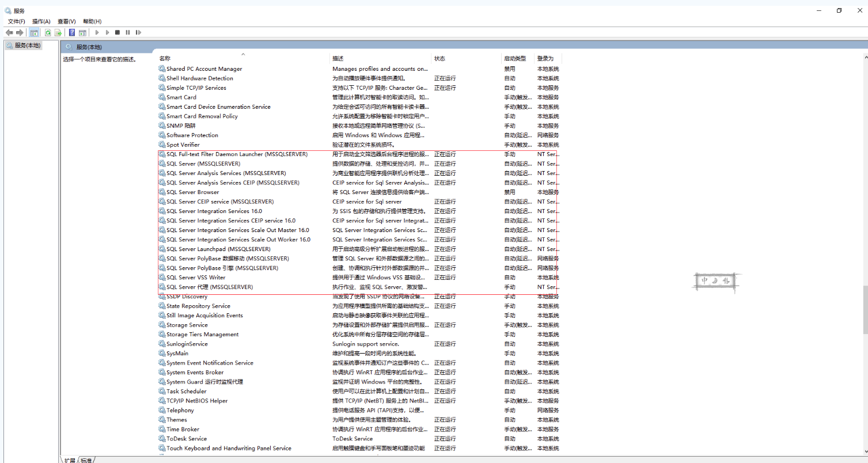Image resolution: width=868 pixels, height=463 pixels.
Task: Select the TCP/IP NetBIOS Helper service
Action: [197, 401]
